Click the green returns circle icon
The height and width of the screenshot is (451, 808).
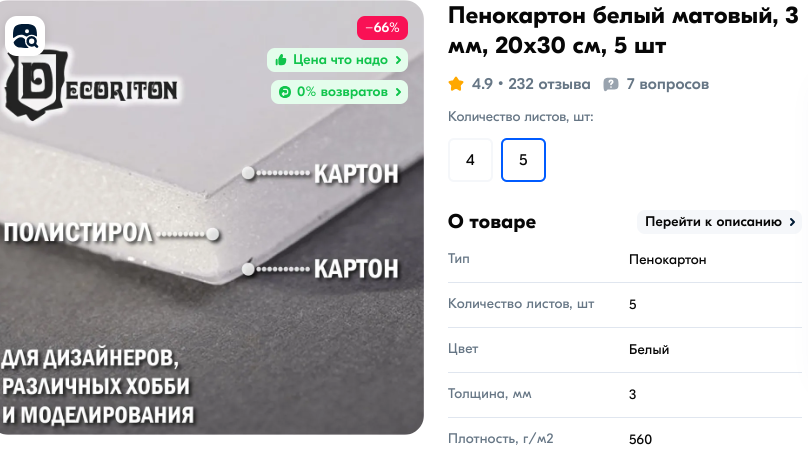tap(284, 92)
